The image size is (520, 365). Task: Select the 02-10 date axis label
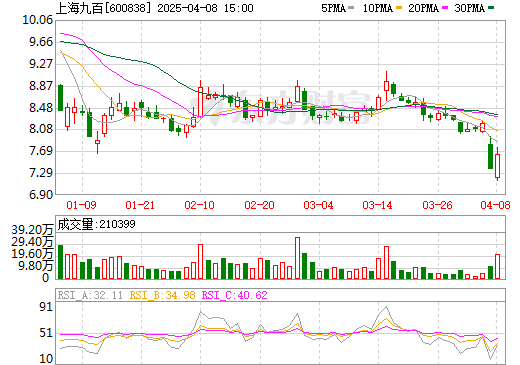[x=199, y=205]
